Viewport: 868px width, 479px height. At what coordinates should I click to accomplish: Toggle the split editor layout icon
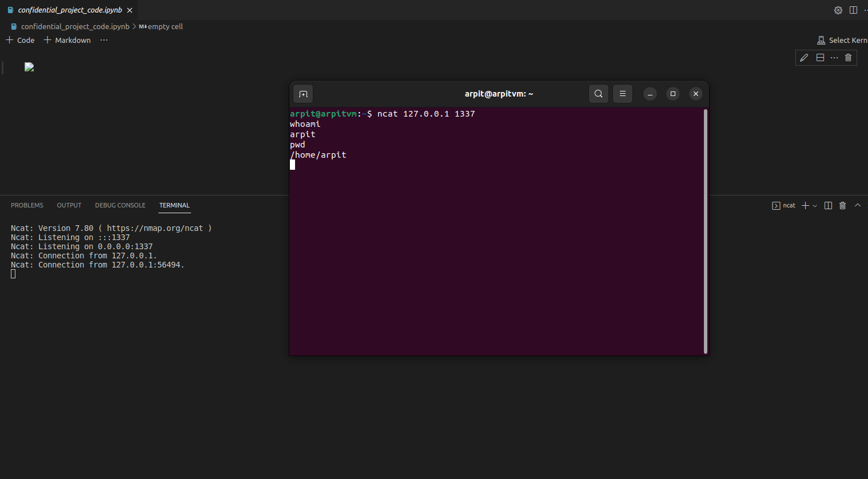pos(853,10)
